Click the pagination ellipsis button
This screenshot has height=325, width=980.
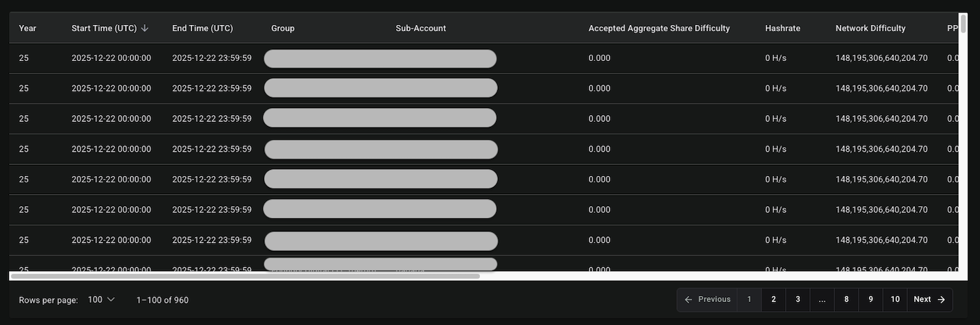(822, 299)
